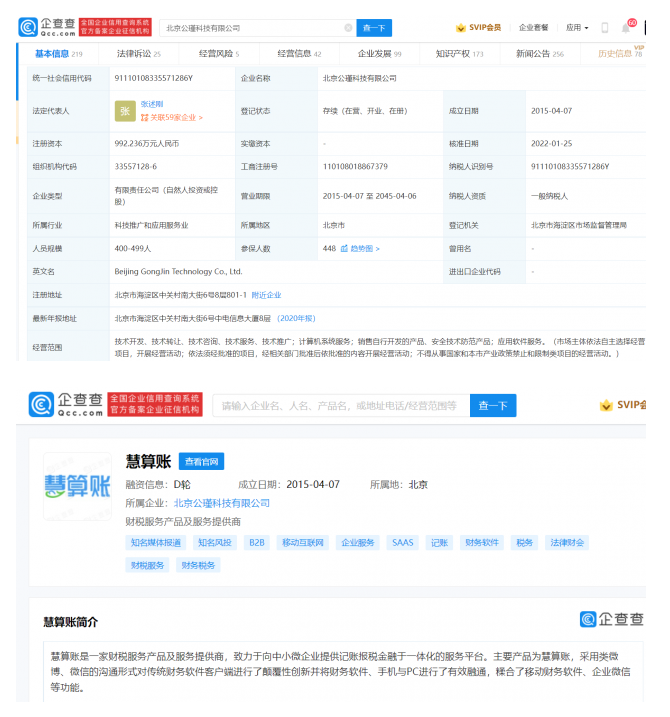
Task: Click the English name Beijing GongJin Technology Co., Ltd.
Action: click(x=178, y=272)
